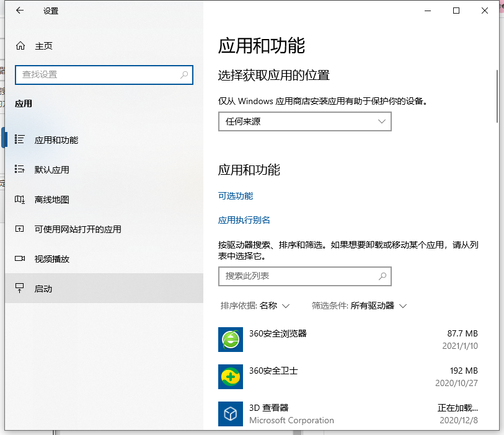Click the 默认应用 sidebar icon

click(x=20, y=170)
